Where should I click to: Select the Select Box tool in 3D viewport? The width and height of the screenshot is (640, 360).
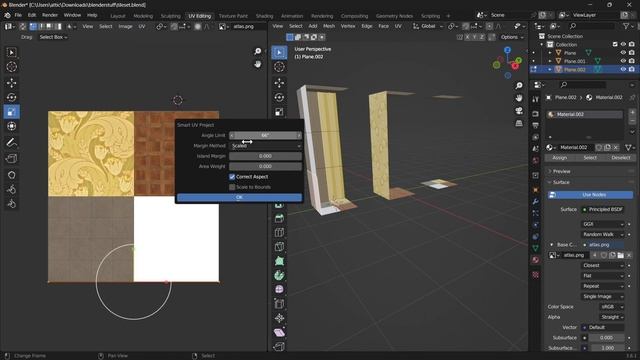(x=279, y=53)
